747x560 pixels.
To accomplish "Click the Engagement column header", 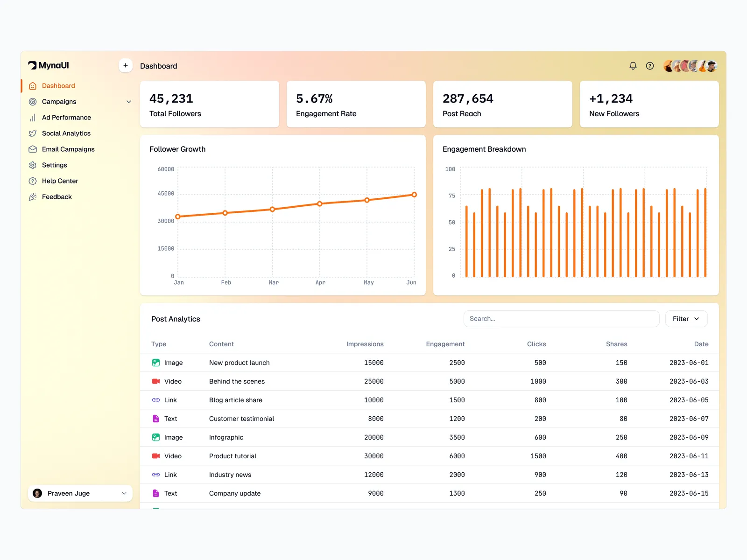I will point(445,344).
